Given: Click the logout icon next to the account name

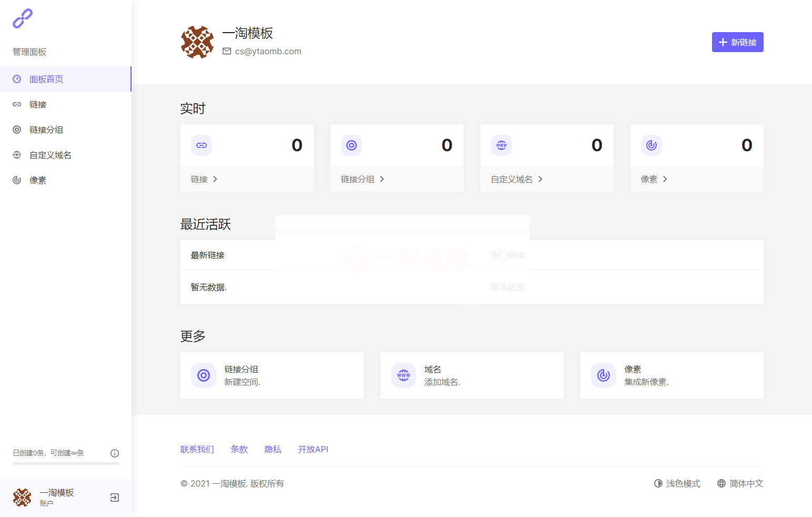Looking at the screenshot, I should 114,497.
